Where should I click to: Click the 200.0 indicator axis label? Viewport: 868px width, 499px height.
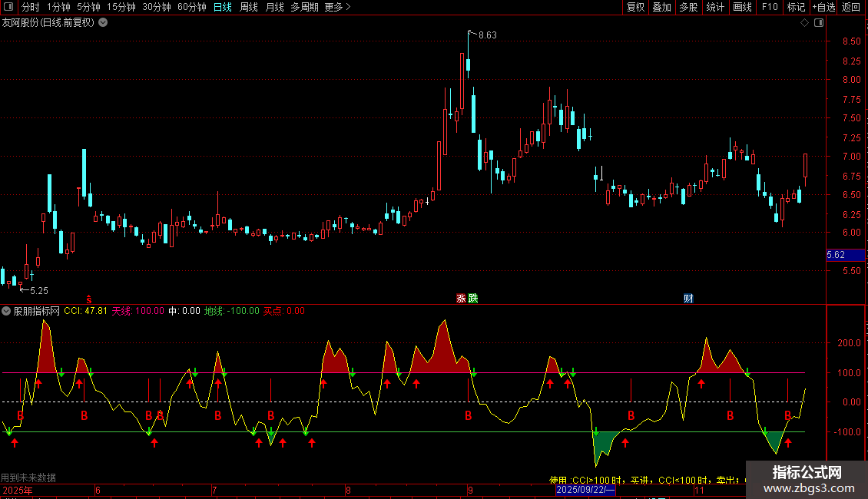[x=850, y=343]
